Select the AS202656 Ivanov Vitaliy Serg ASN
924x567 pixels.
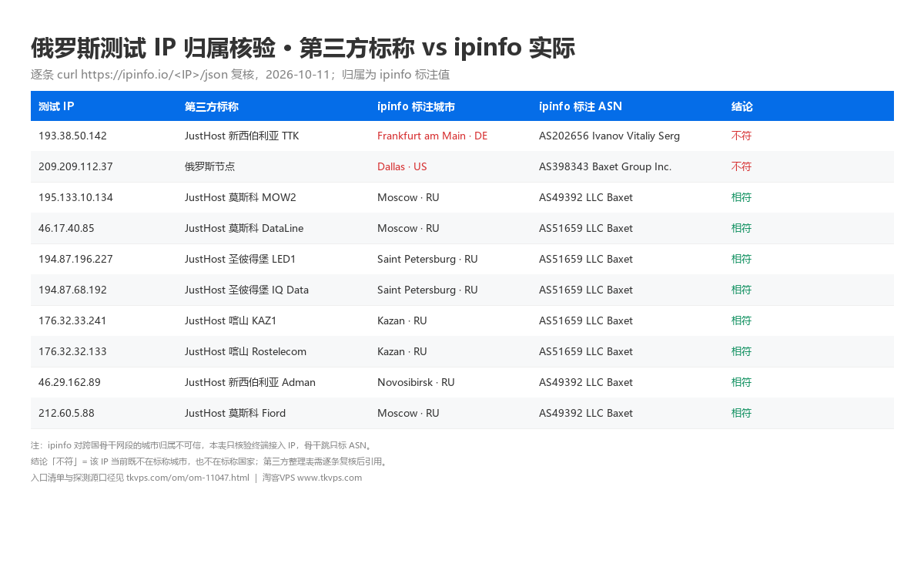[x=609, y=136]
